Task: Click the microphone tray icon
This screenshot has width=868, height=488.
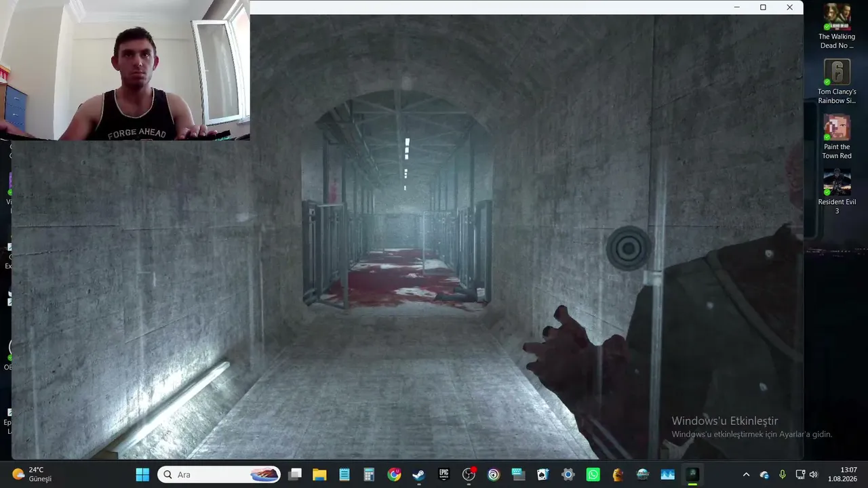Action: point(783,474)
